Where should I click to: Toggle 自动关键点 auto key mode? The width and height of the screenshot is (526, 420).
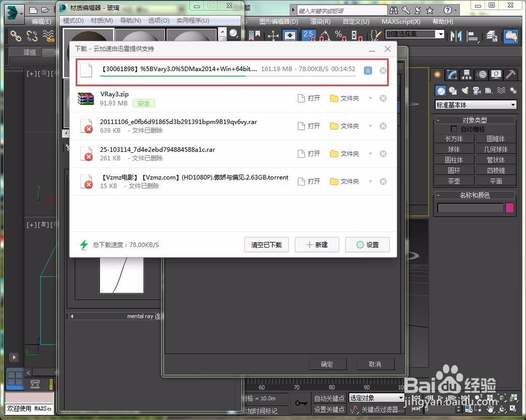tap(329, 398)
